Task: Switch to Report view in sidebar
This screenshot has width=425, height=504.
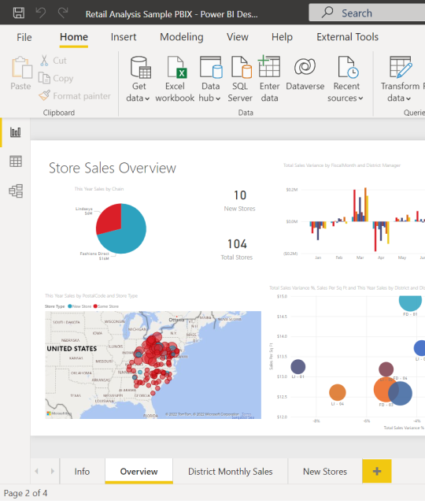Action: pyautogui.click(x=16, y=132)
